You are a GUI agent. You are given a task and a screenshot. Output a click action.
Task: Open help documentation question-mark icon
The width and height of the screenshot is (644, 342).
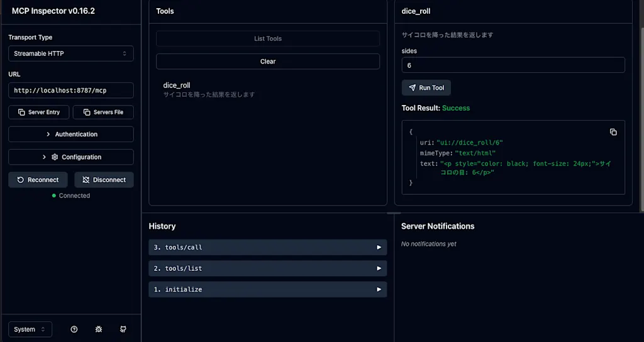74,329
